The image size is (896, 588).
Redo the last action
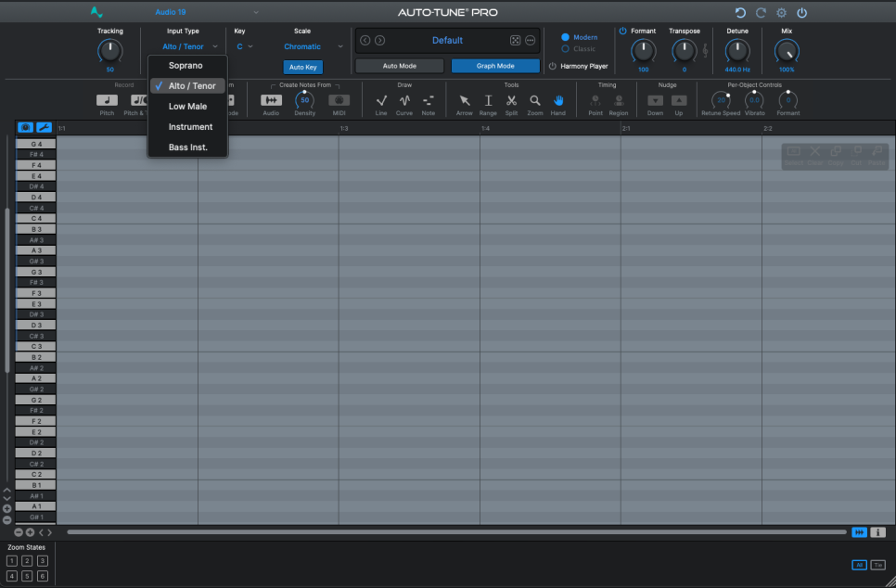click(762, 13)
